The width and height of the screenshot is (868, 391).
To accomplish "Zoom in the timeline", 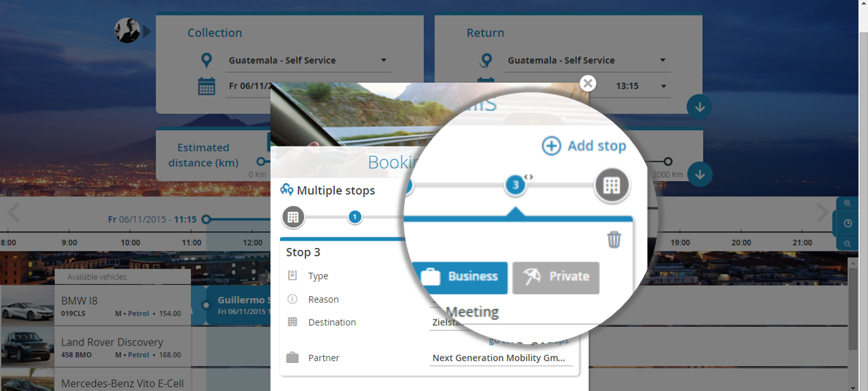I will pyautogui.click(x=847, y=203).
